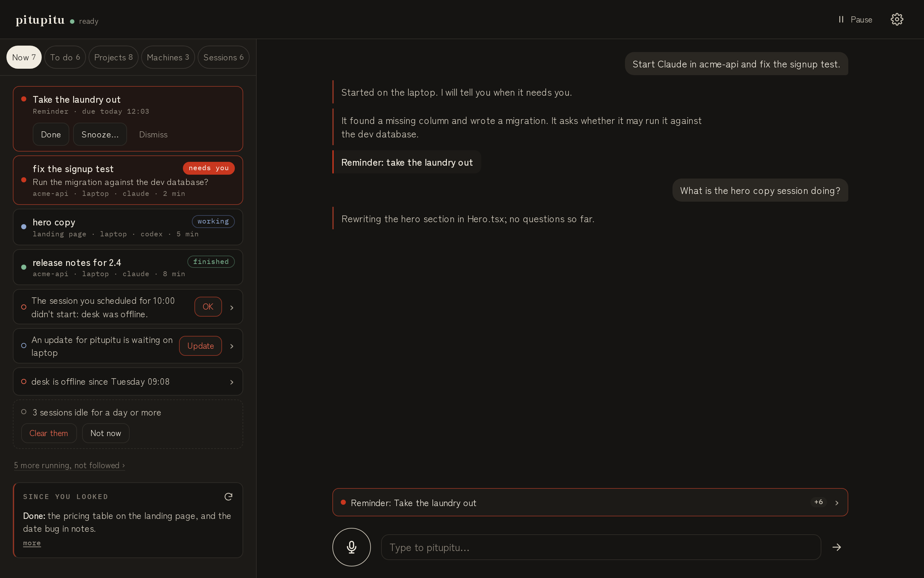Acknowledge the failed scheduled session with OK

[x=208, y=307]
